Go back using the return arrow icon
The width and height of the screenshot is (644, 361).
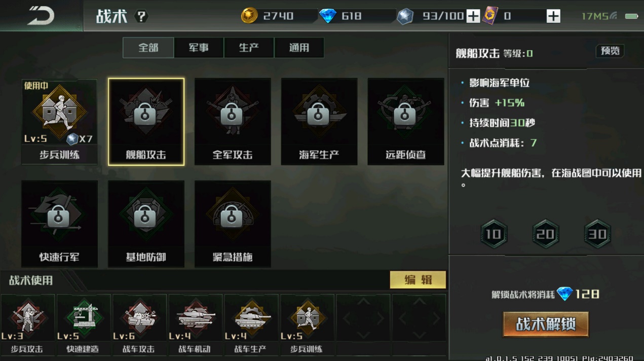pyautogui.click(x=41, y=16)
